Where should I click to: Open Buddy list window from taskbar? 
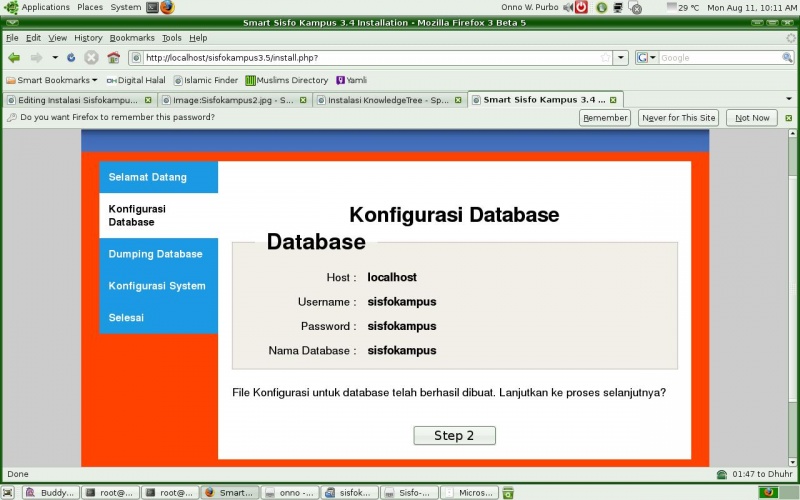[49, 492]
